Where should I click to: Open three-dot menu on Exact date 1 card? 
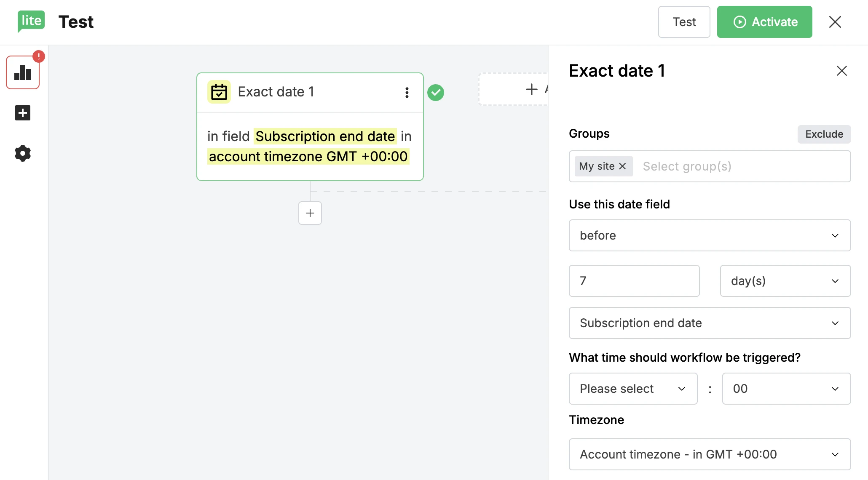coord(407,93)
